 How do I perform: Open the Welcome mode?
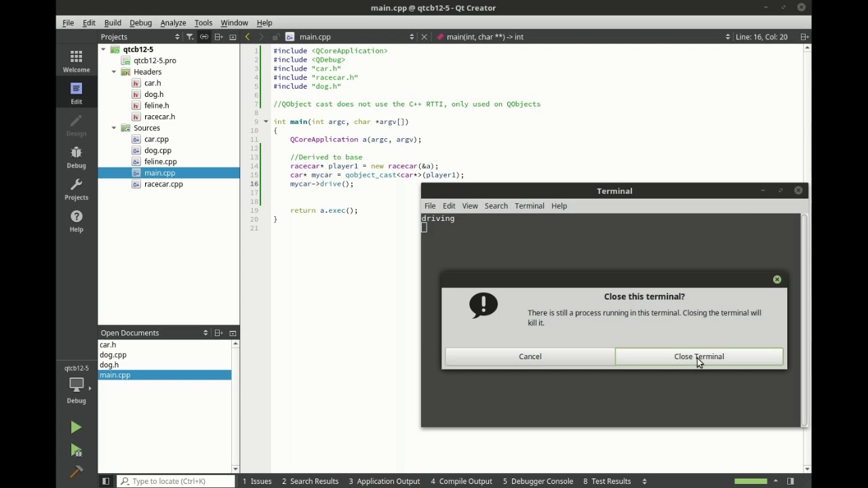point(76,61)
